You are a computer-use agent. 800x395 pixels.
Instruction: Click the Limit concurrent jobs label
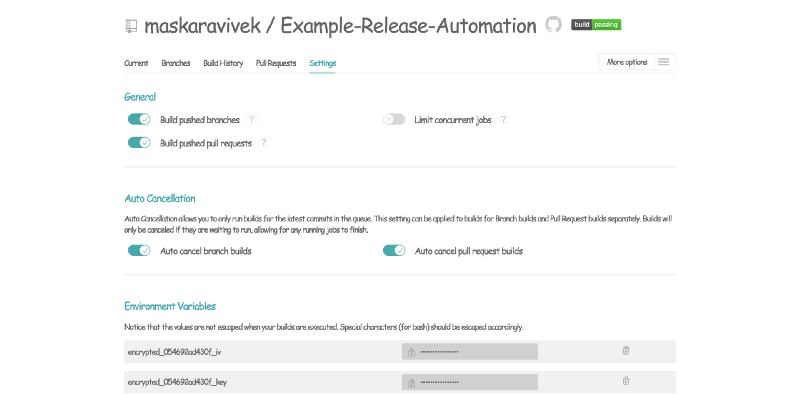(453, 120)
